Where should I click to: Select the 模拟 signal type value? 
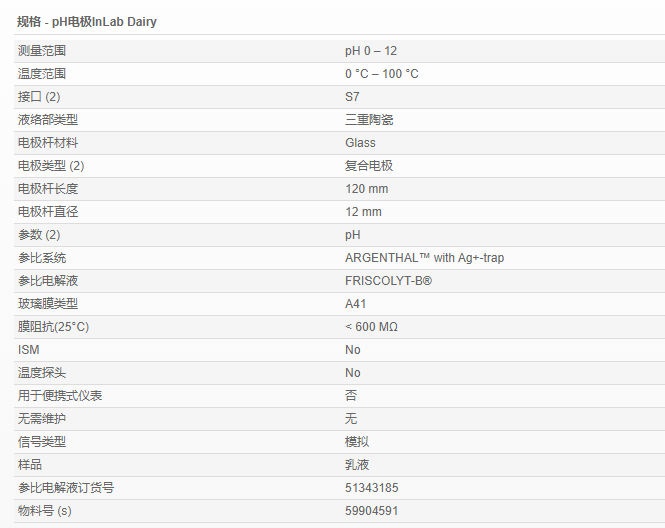click(357, 442)
